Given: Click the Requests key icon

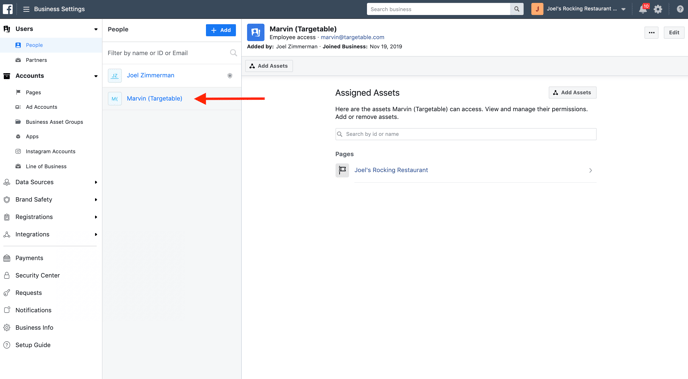Looking at the screenshot, I should click(7, 293).
